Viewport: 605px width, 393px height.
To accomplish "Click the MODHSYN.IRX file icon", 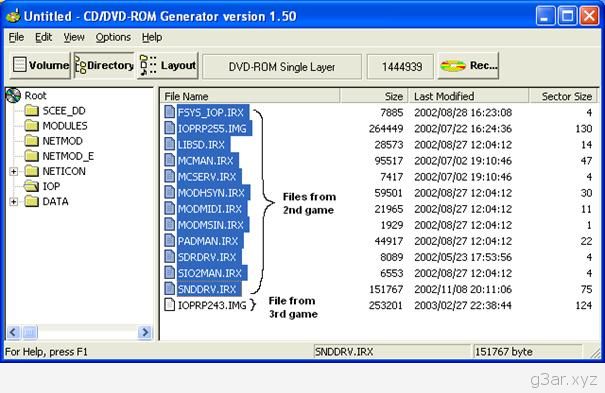I will coord(169,192).
